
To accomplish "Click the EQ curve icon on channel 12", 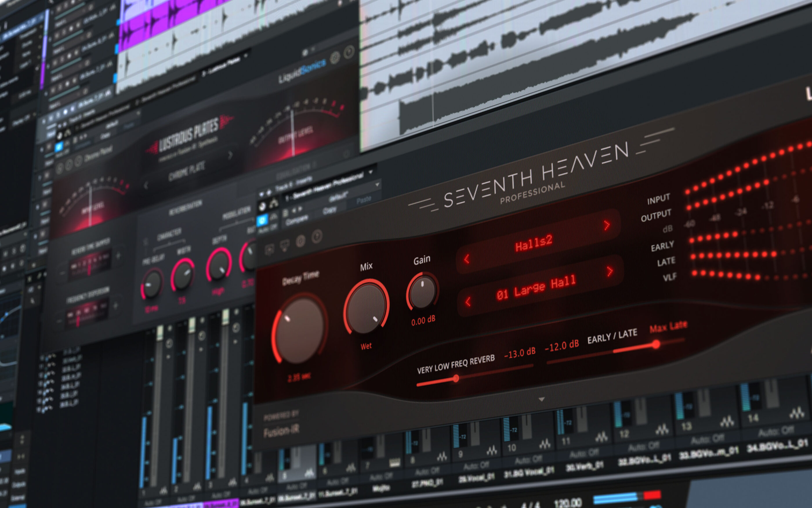I will point(662,429).
